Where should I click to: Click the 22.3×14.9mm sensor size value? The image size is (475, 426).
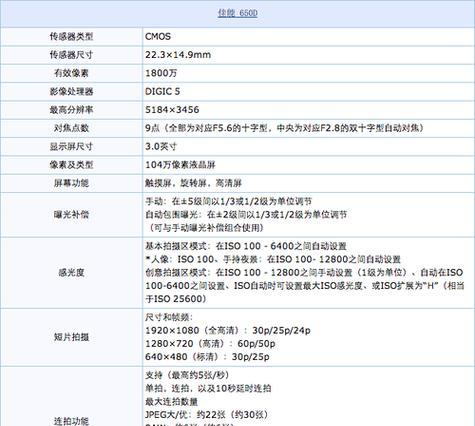(x=178, y=55)
